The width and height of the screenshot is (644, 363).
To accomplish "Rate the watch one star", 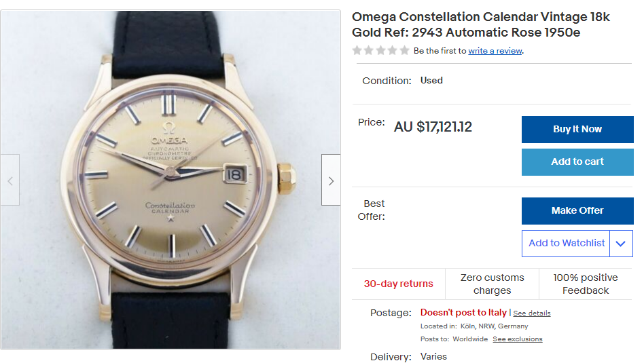I will tap(357, 51).
